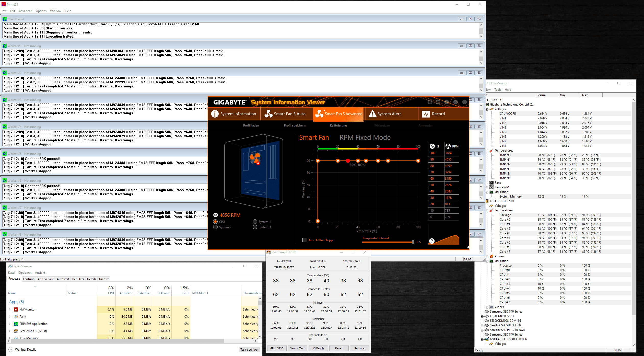Click the Powers flame icon in HWMonitor
This screenshot has width=644, height=356.
(x=491, y=256)
